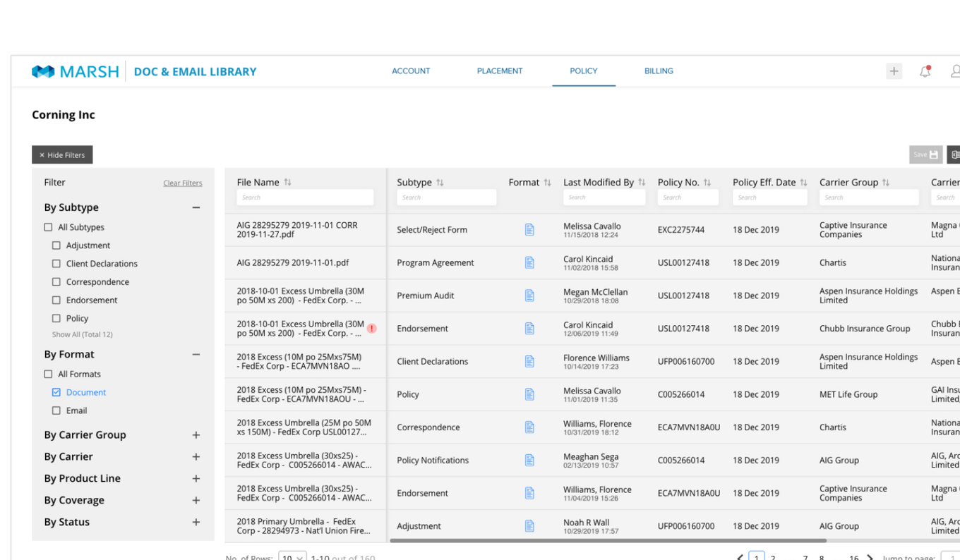
Task: Open the notifications bell icon
Action: (925, 71)
